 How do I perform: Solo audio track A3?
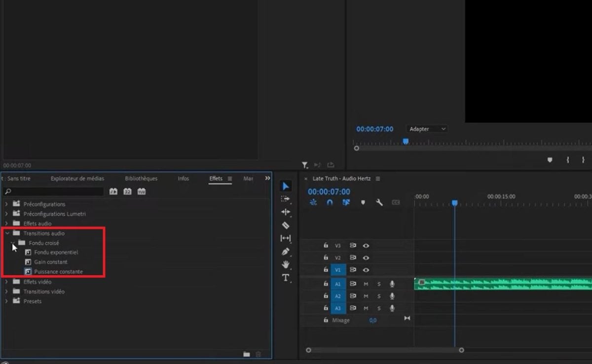[379, 308]
